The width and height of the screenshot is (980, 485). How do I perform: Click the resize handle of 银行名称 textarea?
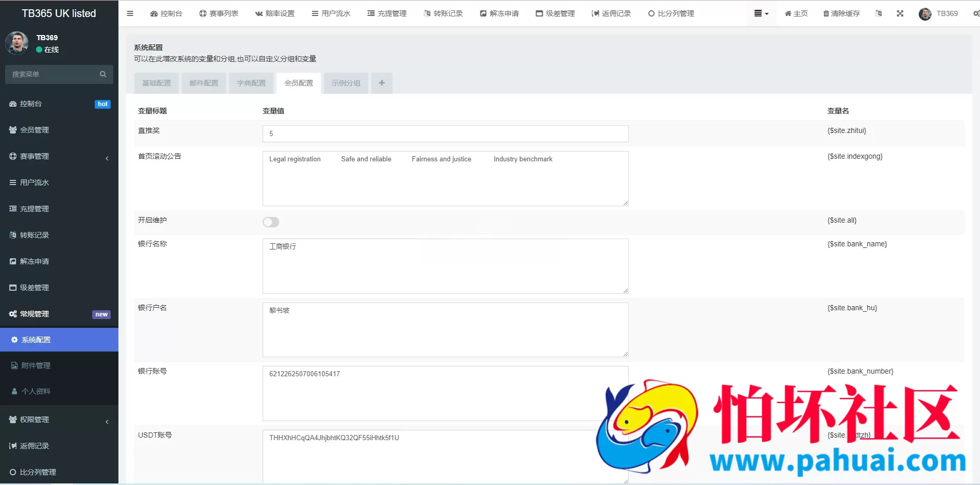tap(625, 291)
